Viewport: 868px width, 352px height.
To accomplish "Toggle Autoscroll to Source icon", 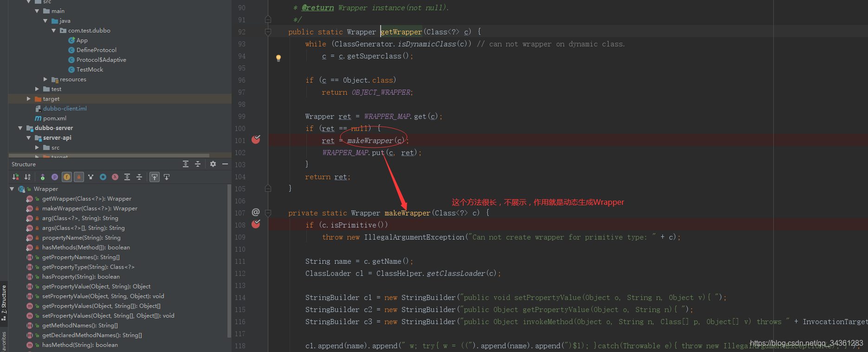I will point(155,177).
